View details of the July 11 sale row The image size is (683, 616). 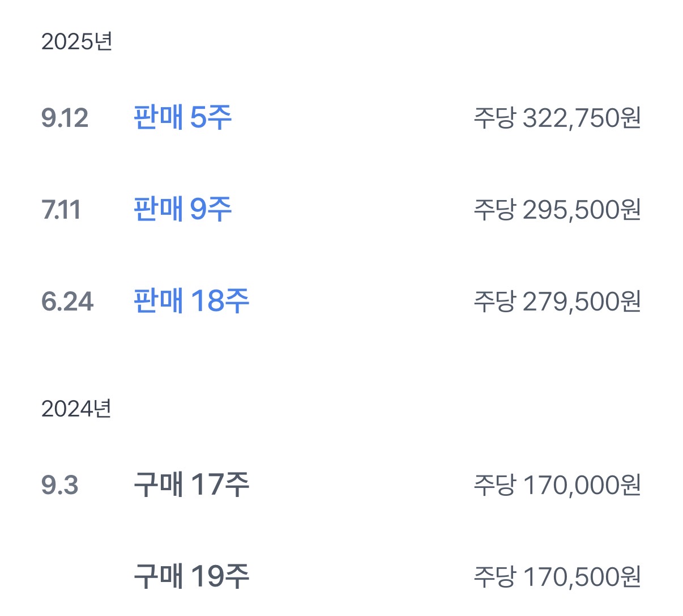[340, 210]
